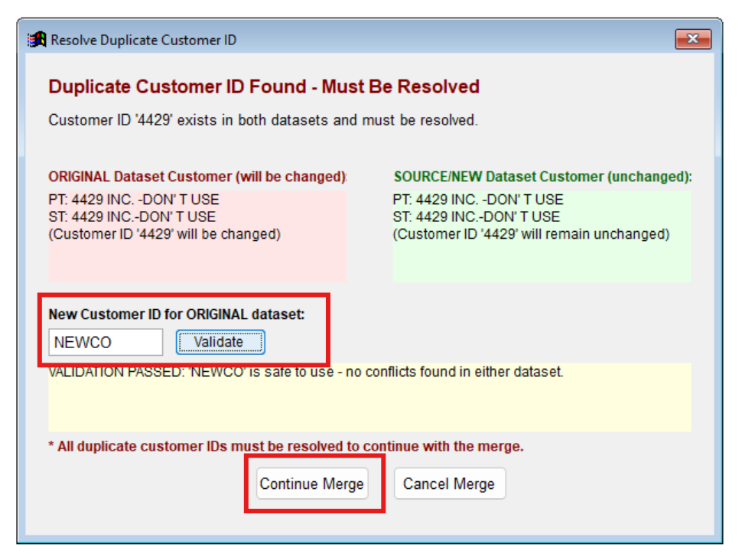
Task: Focus the New Customer ID input field
Action: coord(106,342)
